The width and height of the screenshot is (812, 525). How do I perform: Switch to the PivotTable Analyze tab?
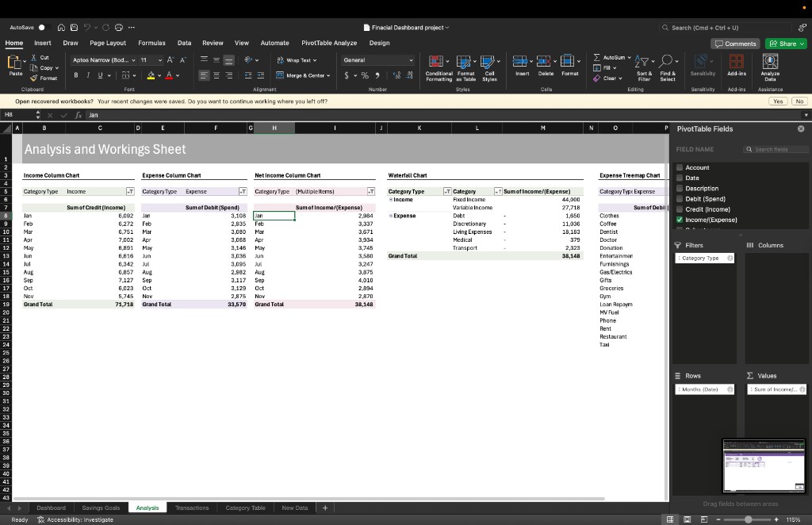tap(331, 43)
